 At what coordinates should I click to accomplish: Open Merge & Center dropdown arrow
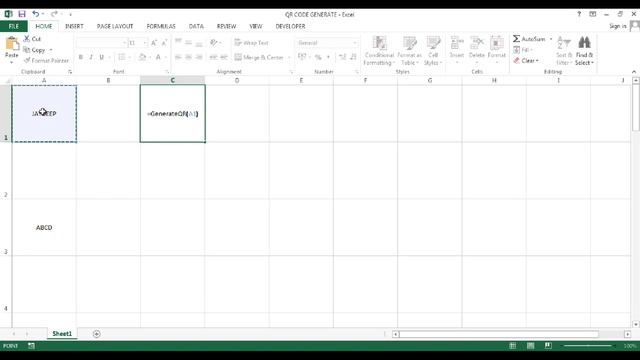coord(289,58)
